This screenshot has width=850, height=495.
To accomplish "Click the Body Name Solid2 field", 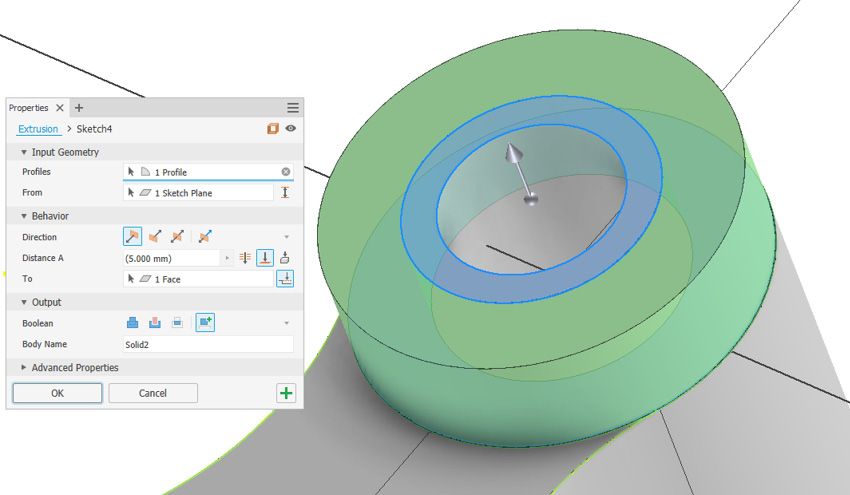I will 208,344.
